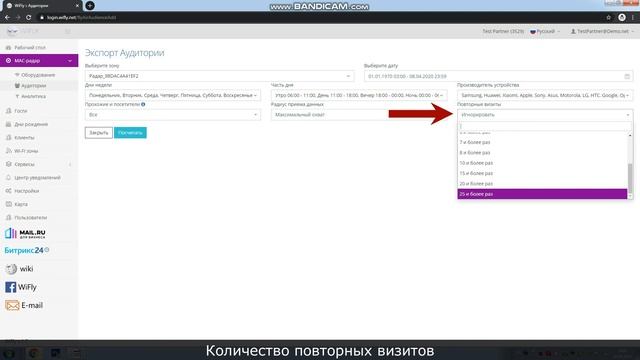Collapse the MAC радар menu chevron
This screenshot has width=640, height=360.
click(70, 61)
